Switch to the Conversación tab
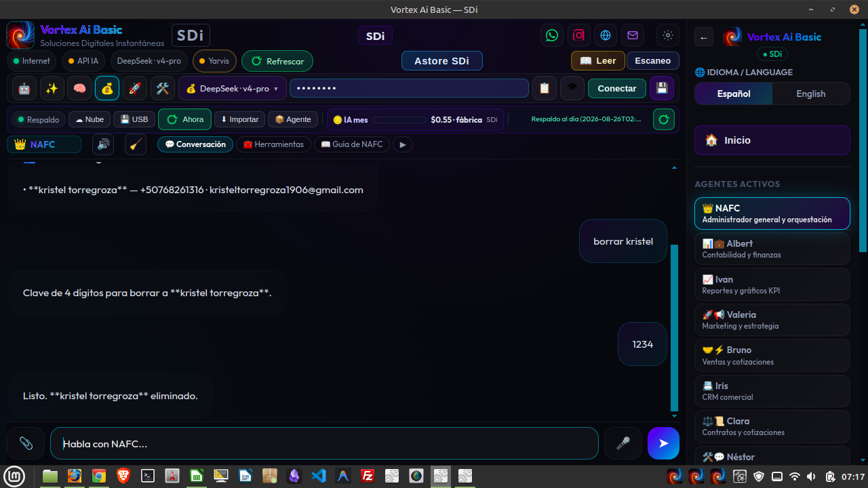This screenshot has width=868, height=488. [195, 144]
